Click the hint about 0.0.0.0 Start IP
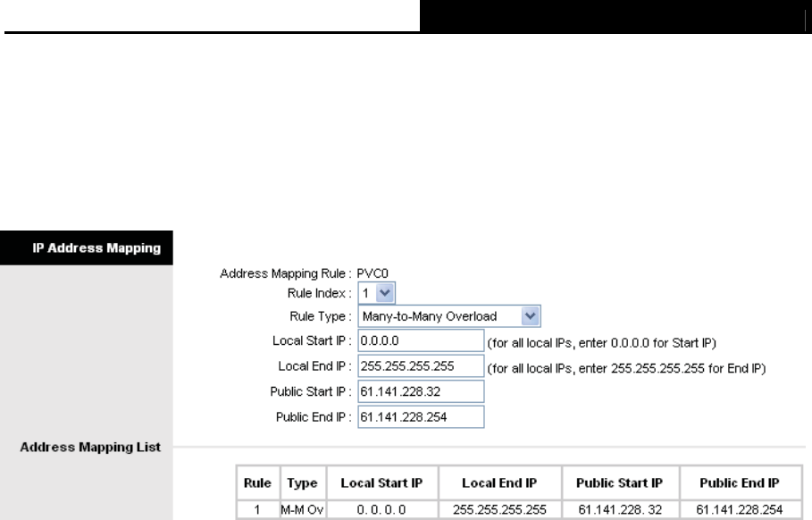 pos(602,343)
